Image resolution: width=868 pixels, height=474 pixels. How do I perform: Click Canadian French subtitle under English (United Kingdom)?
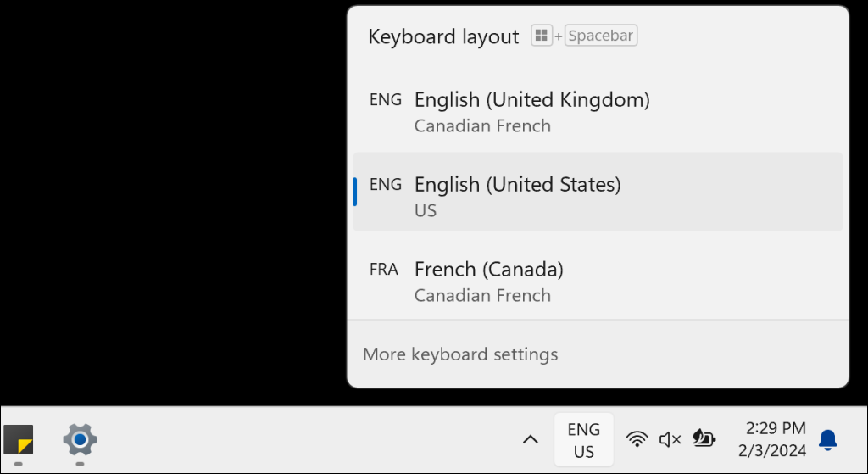pos(482,125)
